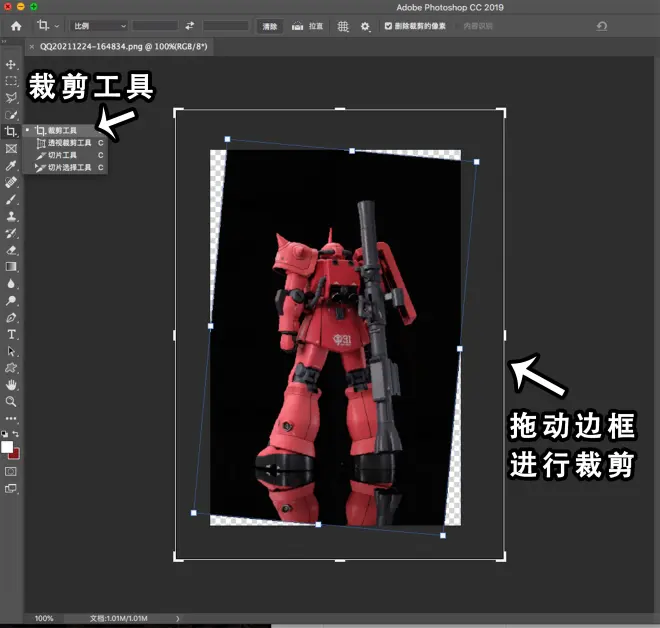Click the crop width input field

[155, 26]
